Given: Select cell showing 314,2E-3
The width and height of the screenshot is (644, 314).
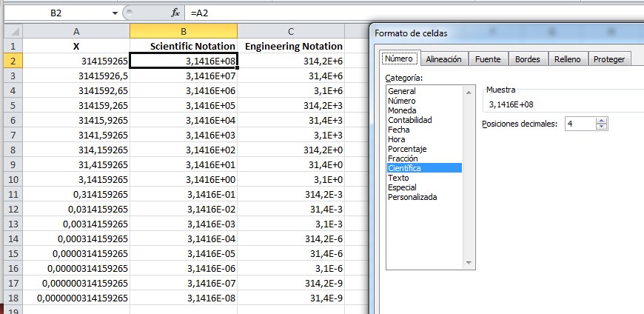Looking at the screenshot, I should coord(291,195).
